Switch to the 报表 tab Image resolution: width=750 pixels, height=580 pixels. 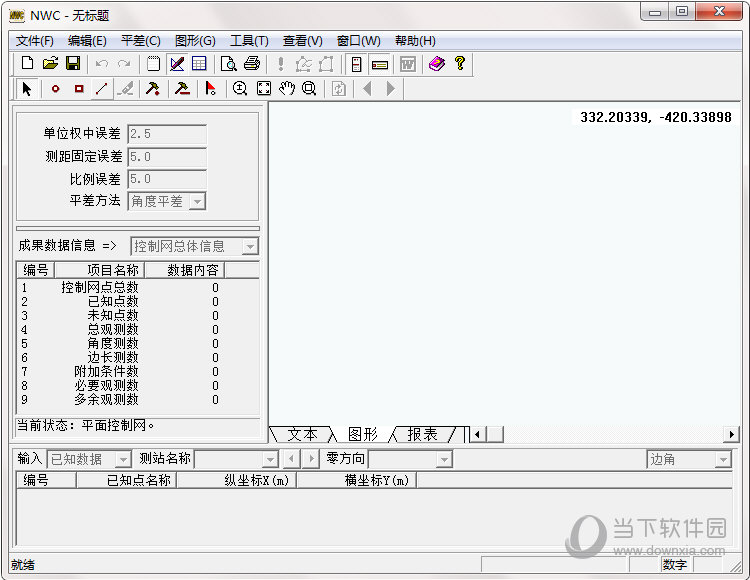point(422,434)
